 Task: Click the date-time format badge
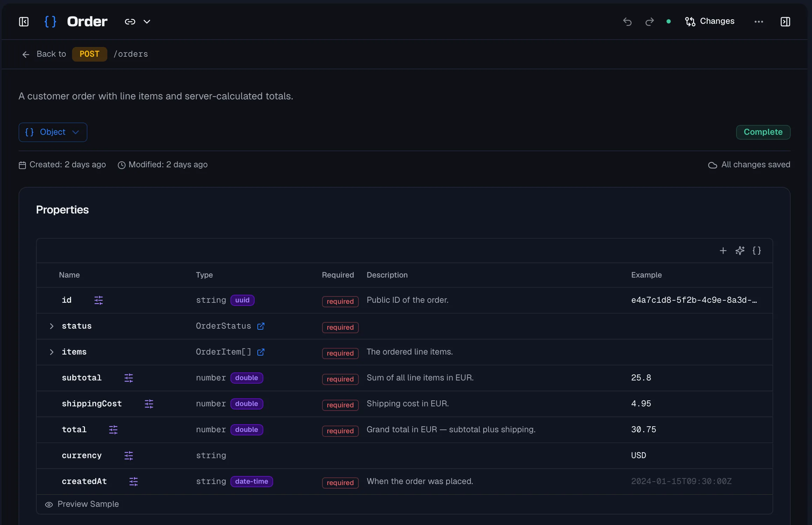pos(251,482)
